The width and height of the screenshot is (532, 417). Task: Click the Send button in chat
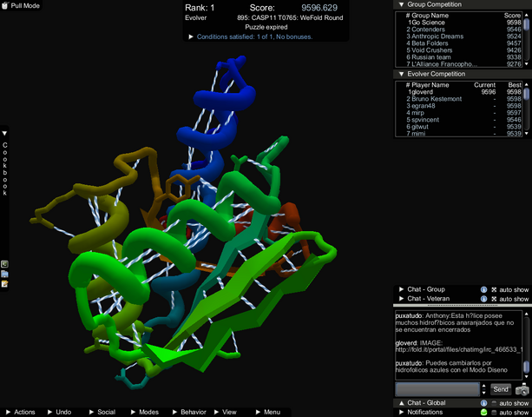click(501, 389)
